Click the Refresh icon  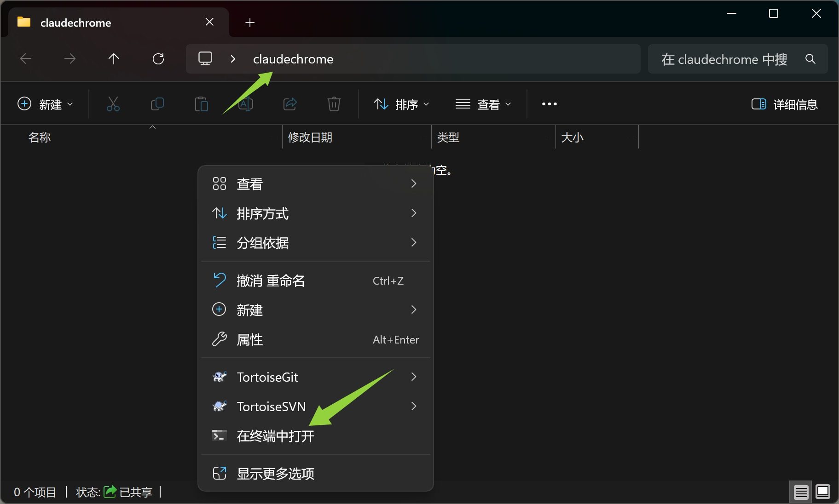(158, 59)
